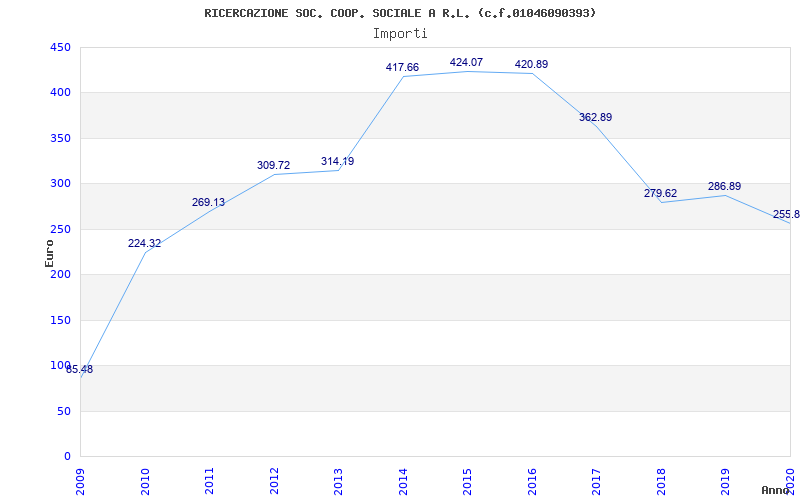800x500 pixels.
Task: Click y-axis tick 400
Action: (60, 93)
